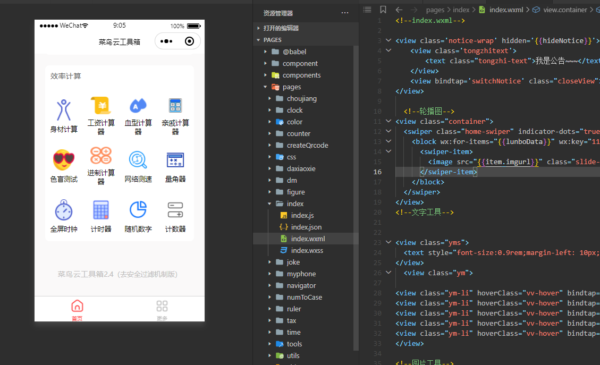Fold the notice-wrap view at line 3
The width and height of the screenshot is (600, 365).
point(388,40)
